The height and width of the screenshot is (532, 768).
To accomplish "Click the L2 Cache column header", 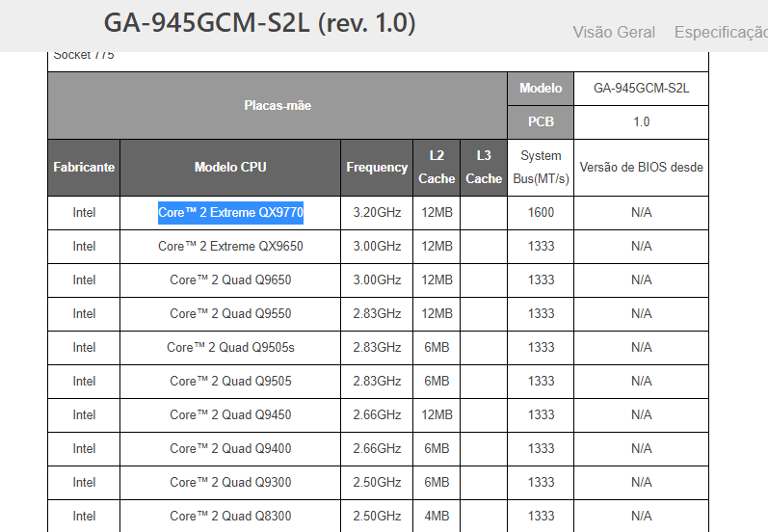I will click(437, 168).
